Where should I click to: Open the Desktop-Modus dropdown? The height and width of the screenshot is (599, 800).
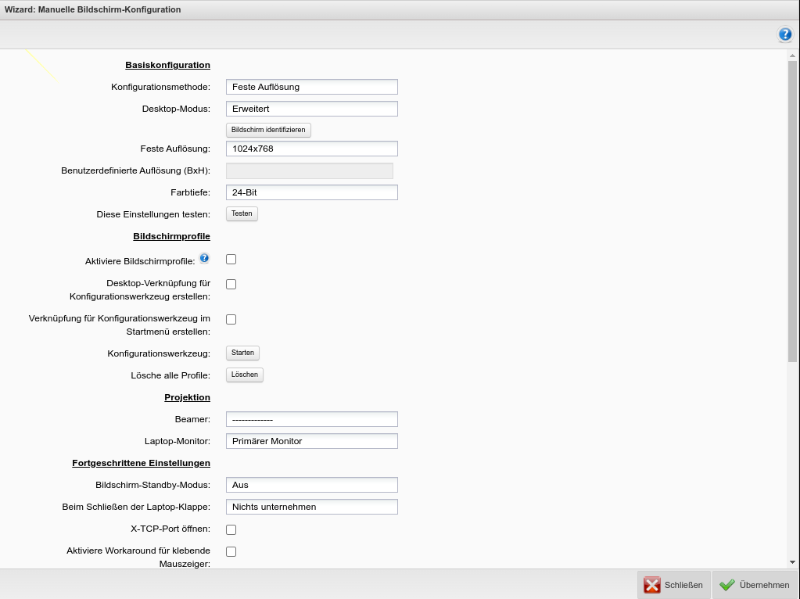[x=311, y=109]
